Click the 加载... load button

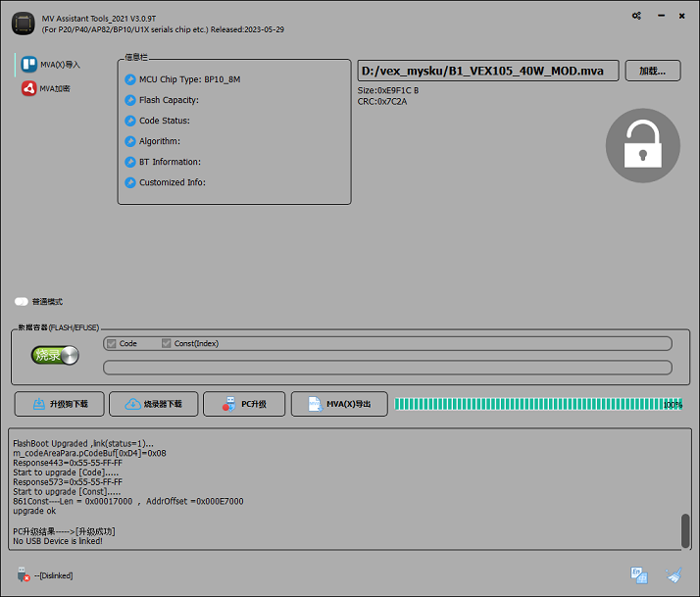tap(652, 71)
